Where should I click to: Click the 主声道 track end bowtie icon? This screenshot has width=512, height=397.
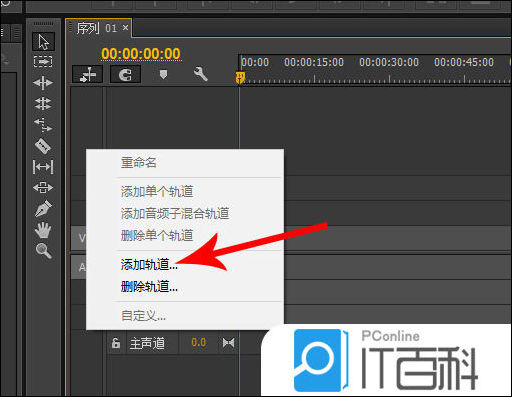(x=228, y=343)
